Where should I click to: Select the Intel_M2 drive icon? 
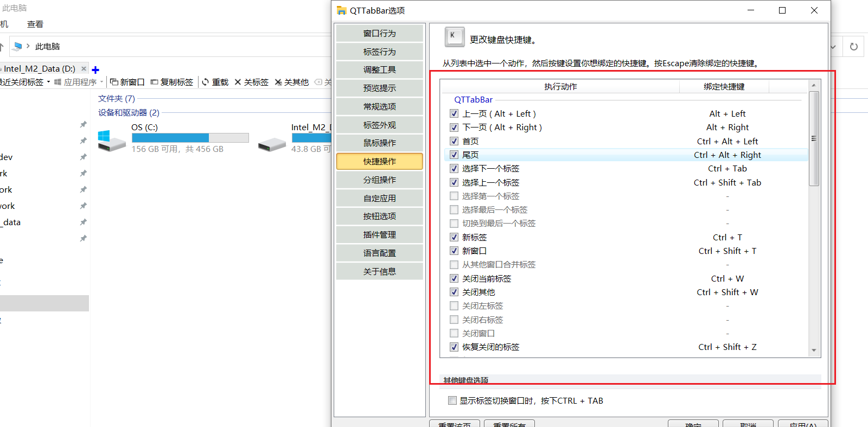click(x=272, y=144)
